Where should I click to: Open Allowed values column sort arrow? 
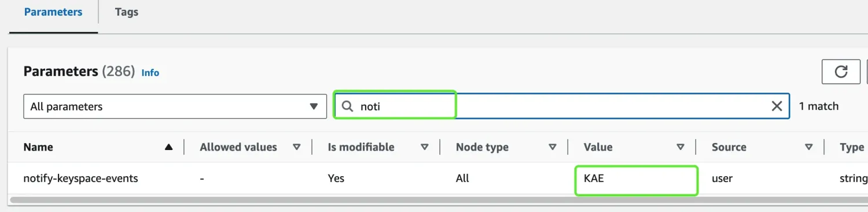pos(296,147)
